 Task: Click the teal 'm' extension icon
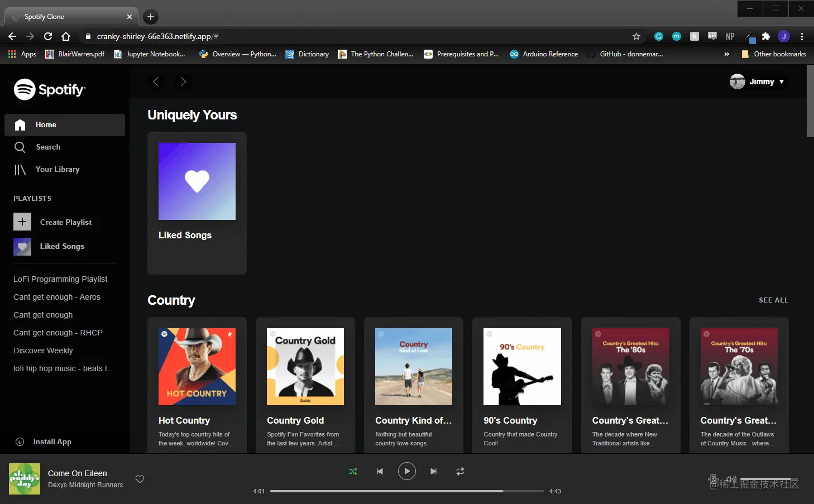677,36
